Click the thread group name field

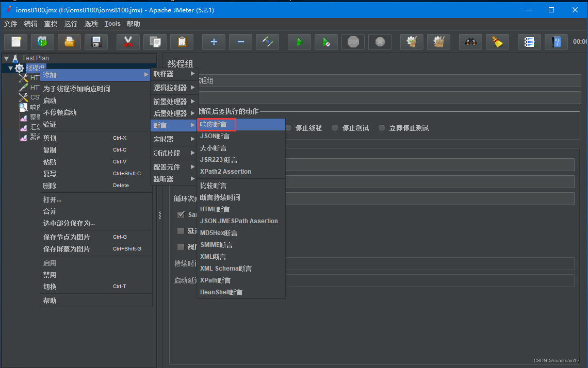(x=390, y=80)
